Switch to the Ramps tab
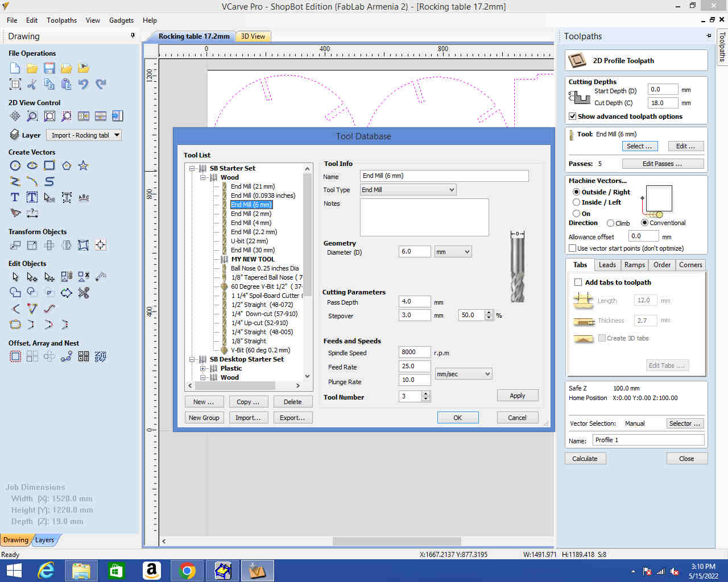728x582 pixels. [x=634, y=265]
